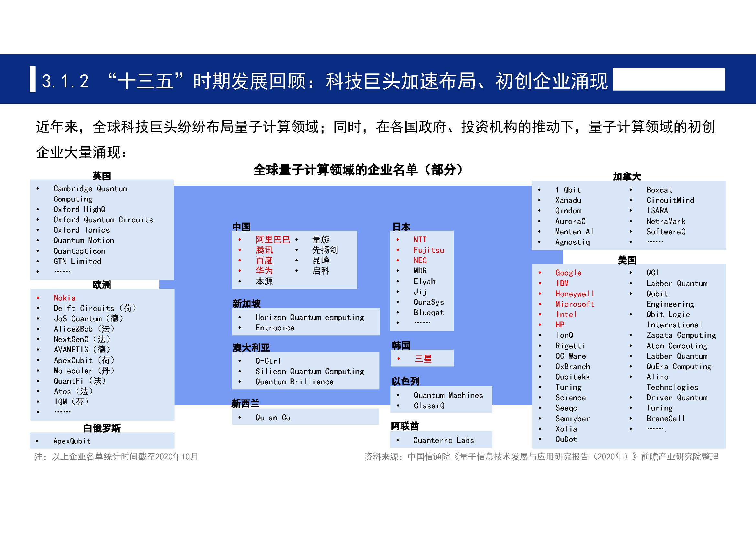Image resolution: width=756 pixels, height=535 pixels.
Task: Select the 白俄罗斯 "ApexQubit" entry
Action: point(72,441)
